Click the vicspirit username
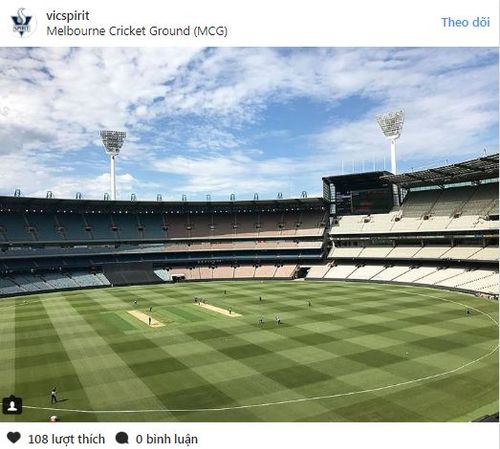This screenshot has height=449, width=500. [68, 16]
